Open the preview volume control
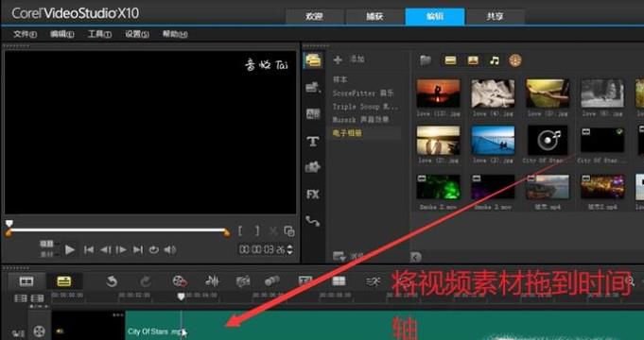The height and width of the screenshot is (340, 644). [x=170, y=249]
